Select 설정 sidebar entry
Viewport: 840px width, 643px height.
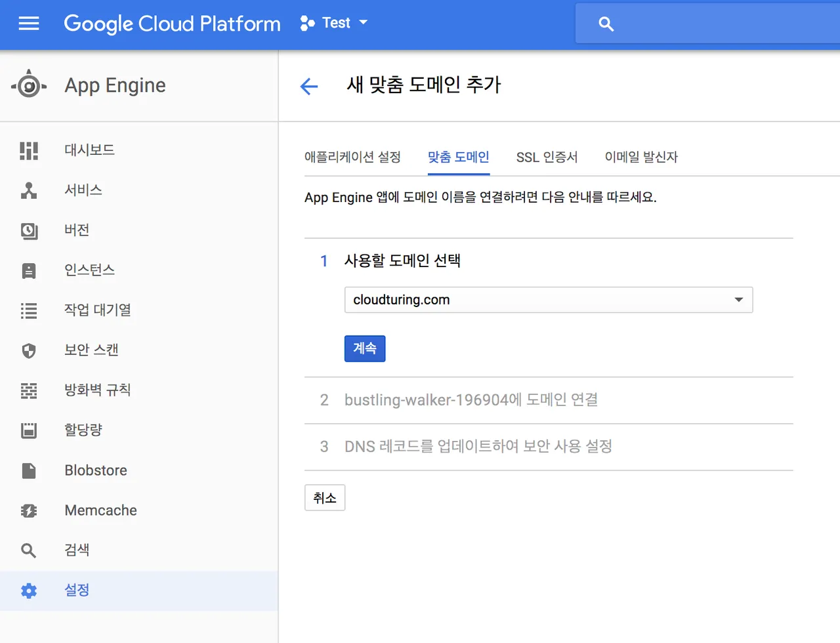(138, 591)
